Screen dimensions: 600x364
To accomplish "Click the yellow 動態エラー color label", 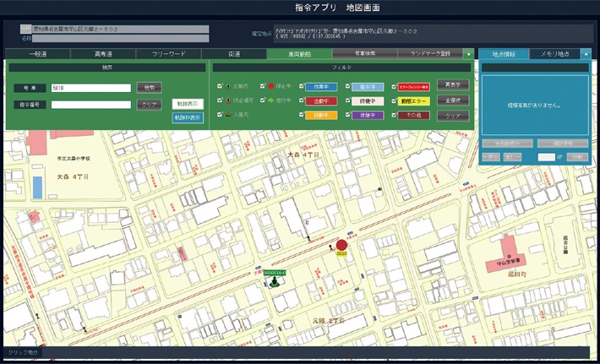I will (x=414, y=101).
